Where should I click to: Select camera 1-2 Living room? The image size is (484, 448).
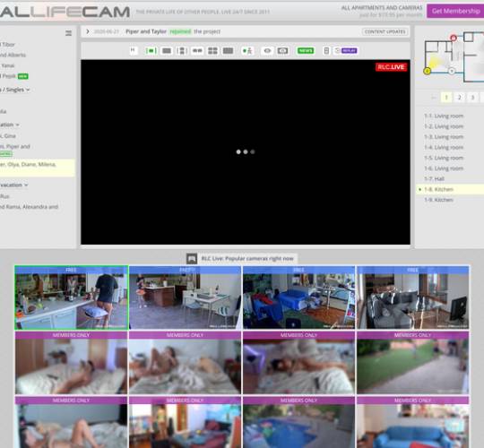tap(444, 126)
